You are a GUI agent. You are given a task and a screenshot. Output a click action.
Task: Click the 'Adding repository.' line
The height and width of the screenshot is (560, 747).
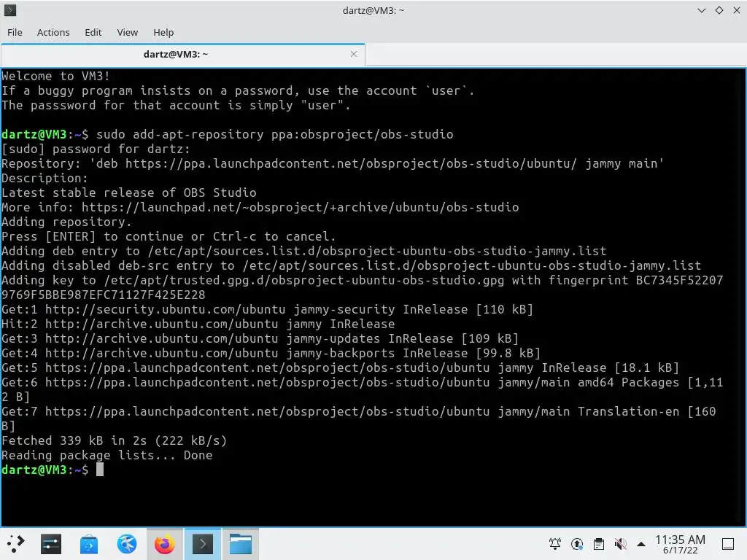[x=66, y=222]
